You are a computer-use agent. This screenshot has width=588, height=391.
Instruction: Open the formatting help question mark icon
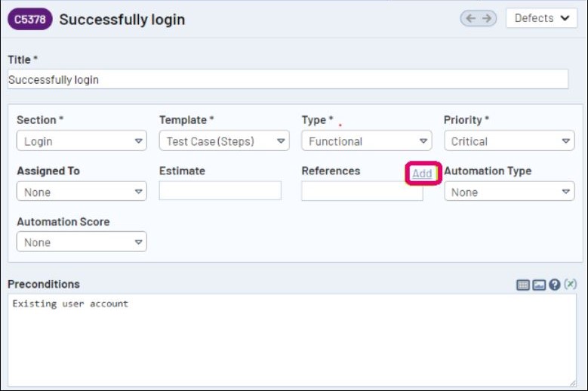pos(555,285)
